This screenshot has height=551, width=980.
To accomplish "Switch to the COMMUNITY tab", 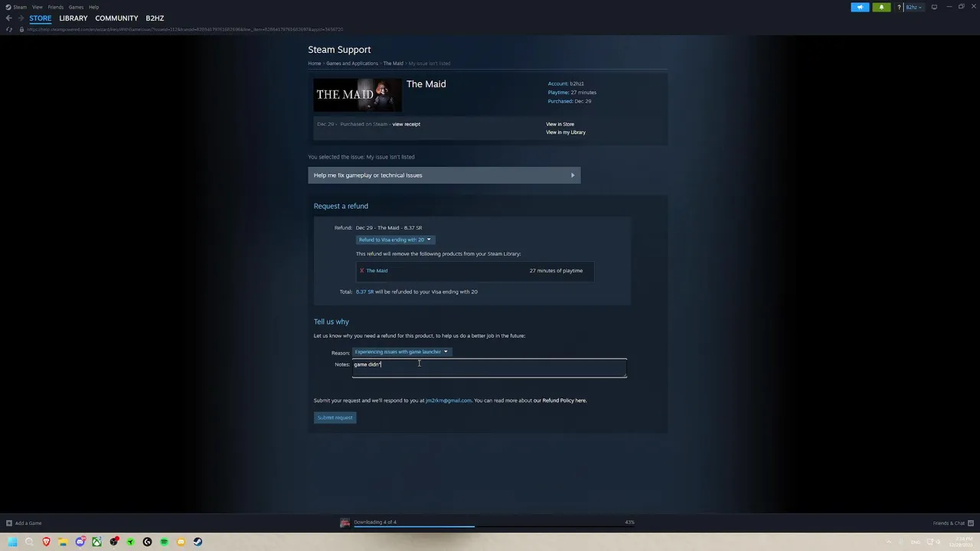I will pyautogui.click(x=116, y=18).
